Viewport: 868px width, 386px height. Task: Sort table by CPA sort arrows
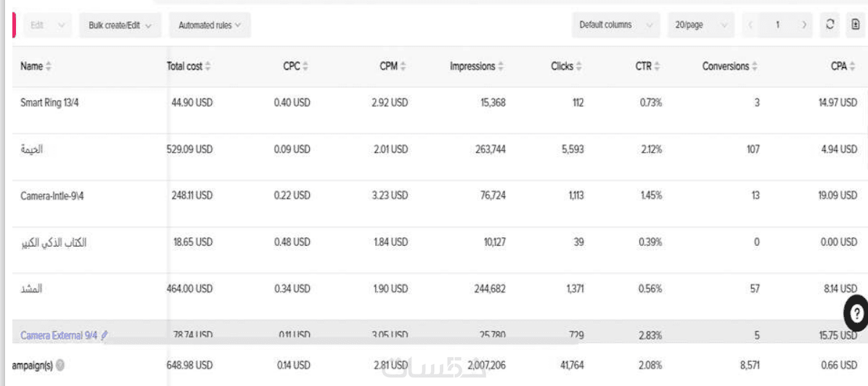(853, 67)
